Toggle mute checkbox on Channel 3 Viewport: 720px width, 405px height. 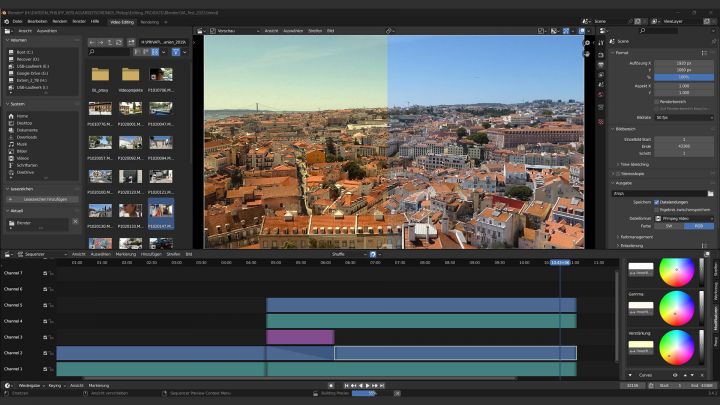point(45,337)
